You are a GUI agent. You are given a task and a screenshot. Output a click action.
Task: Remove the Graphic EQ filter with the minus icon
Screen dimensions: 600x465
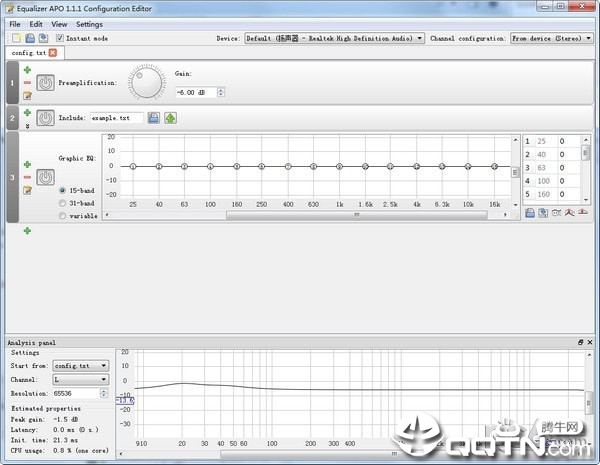coord(27,177)
